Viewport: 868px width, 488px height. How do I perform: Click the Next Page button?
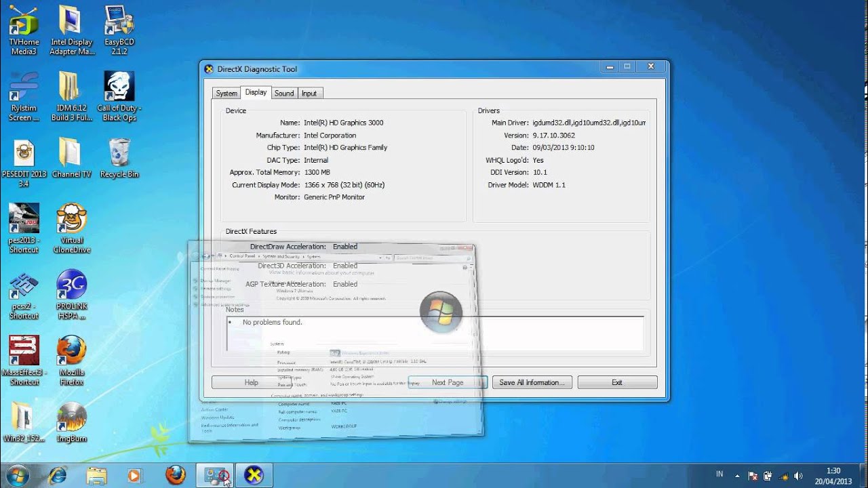[448, 382]
